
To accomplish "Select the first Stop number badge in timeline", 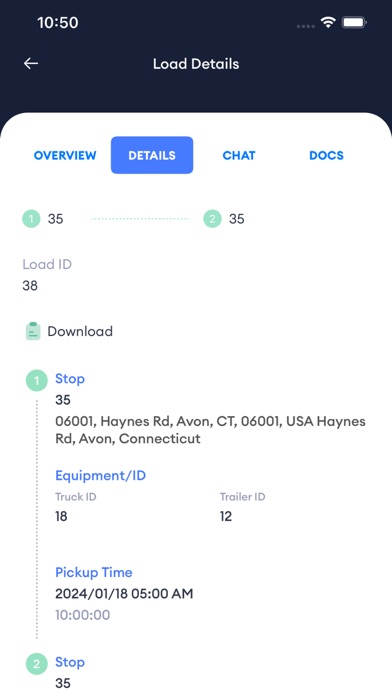I will [x=36, y=381].
